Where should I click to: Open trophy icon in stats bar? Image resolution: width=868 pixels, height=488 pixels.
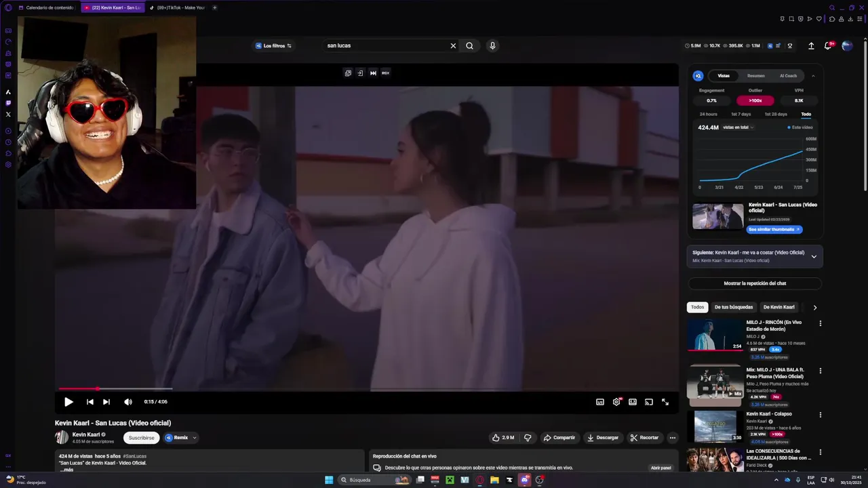pos(790,45)
